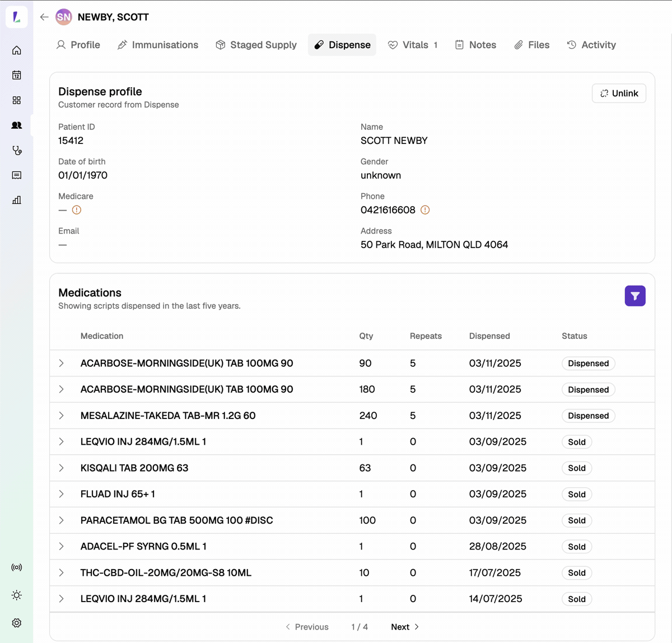The height and width of the screenshot is (643, 672).
Task: Click the Previous page button
Action: [307, 627]
